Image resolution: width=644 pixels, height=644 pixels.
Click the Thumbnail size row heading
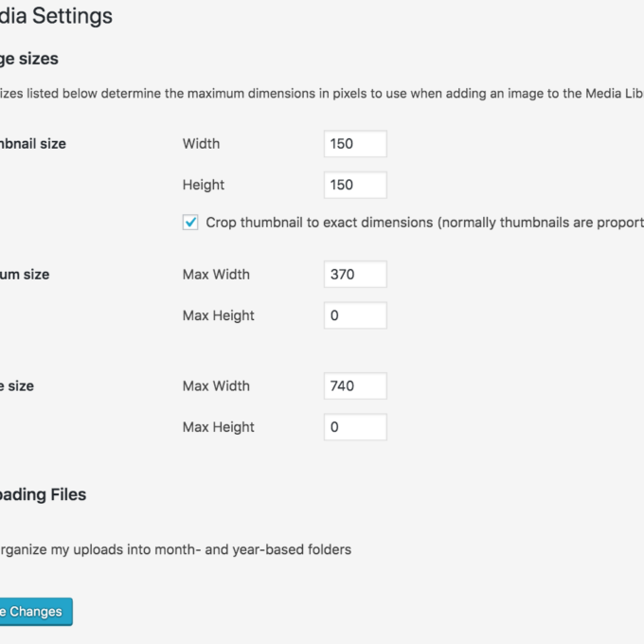pyautogui.click(x=33, y=144)
